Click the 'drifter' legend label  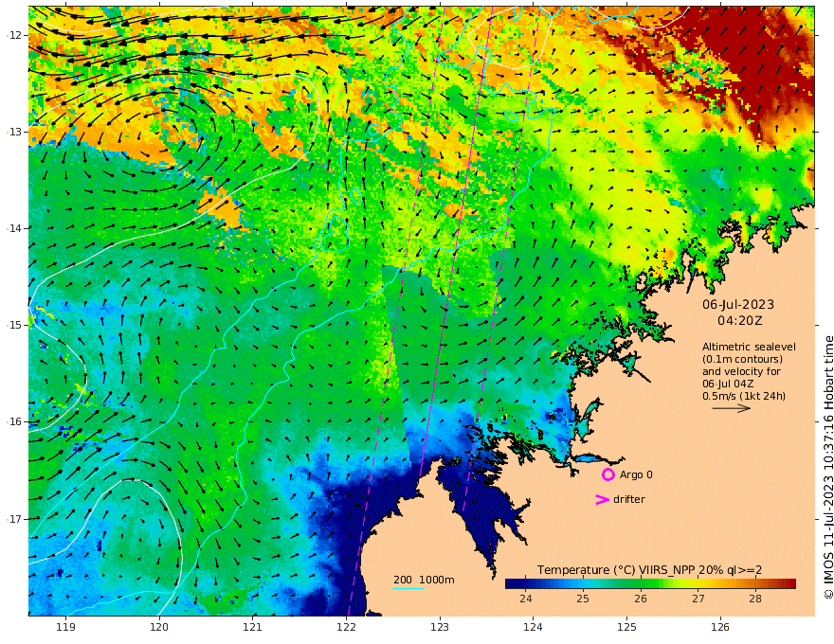point(629,499)
